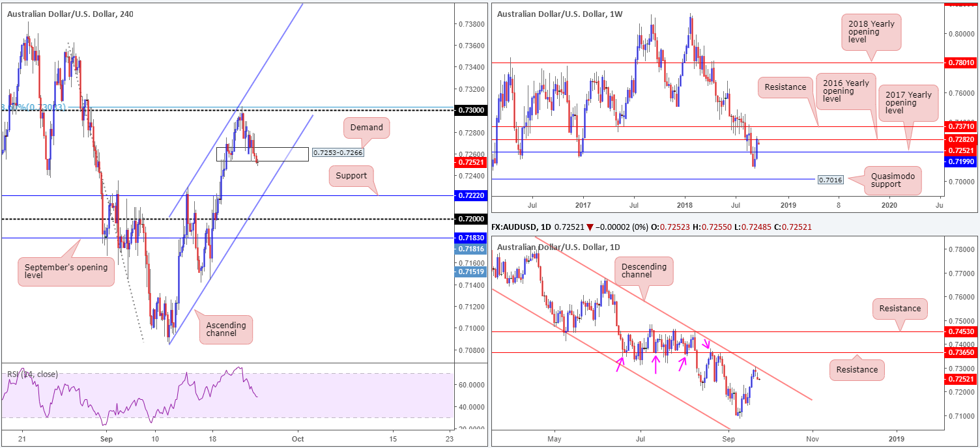This screenshot has width=980, height=448.
Task: Click the red 0.73650 price tag
Action: pos(961,353)
